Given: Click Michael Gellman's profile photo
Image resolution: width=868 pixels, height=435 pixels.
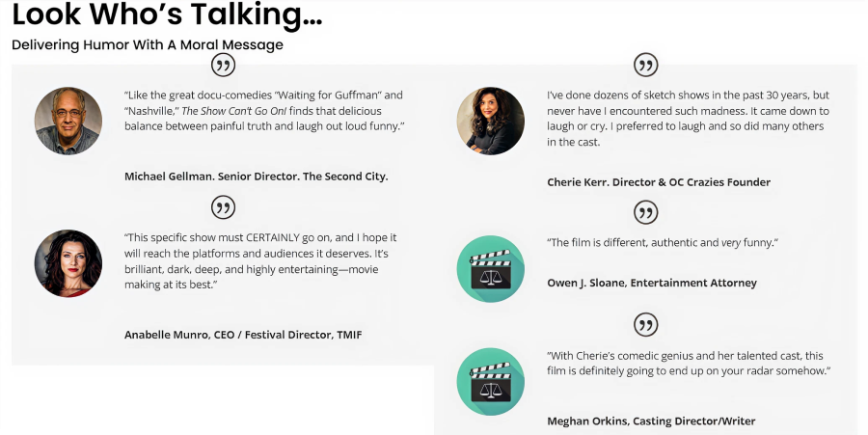Looking at the screenshot, I should (68, 121).
